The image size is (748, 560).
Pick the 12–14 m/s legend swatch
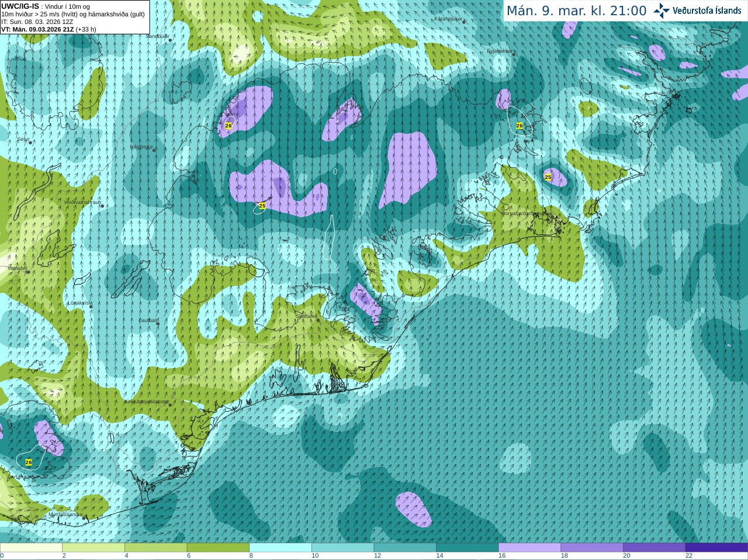pos(405,548)
